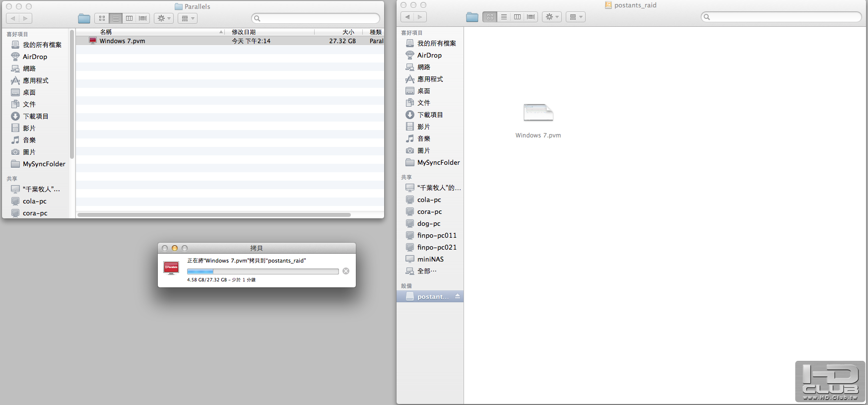This screenshot has height=405, width=868.
Task: Open 應用程式 in Parallels sidebar
Action: [x=30, y=80]
